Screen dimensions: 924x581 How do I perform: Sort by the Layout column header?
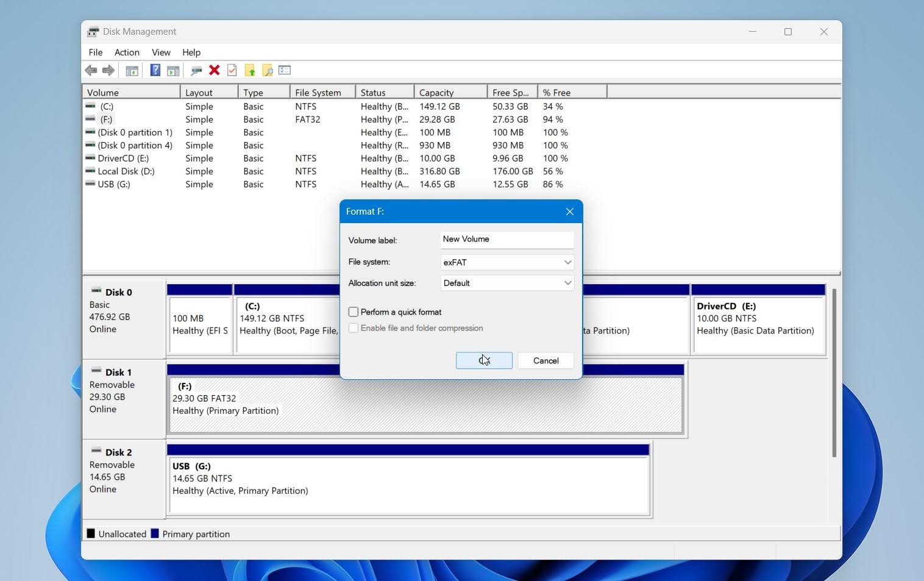coord(209,92)
